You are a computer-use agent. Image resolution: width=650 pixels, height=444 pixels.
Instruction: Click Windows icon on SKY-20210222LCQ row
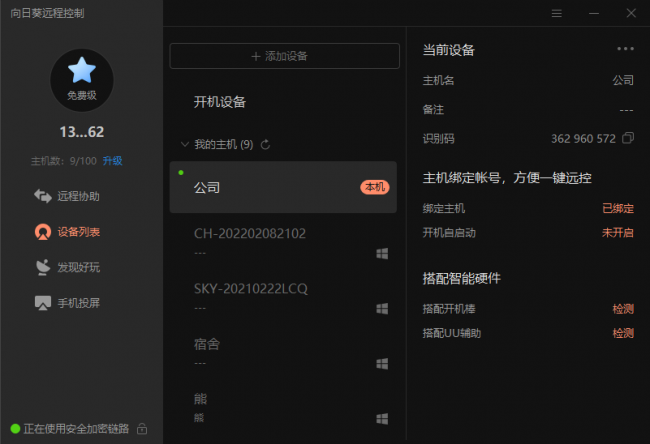pos(382,309)
